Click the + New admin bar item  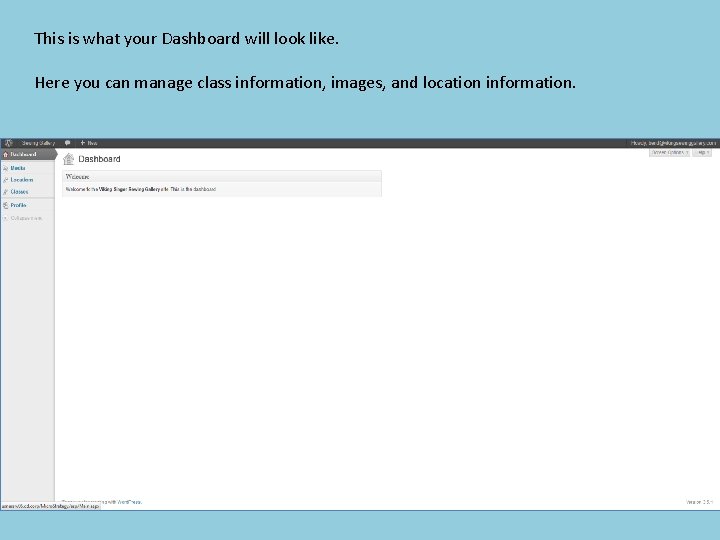tap(89, 143)
